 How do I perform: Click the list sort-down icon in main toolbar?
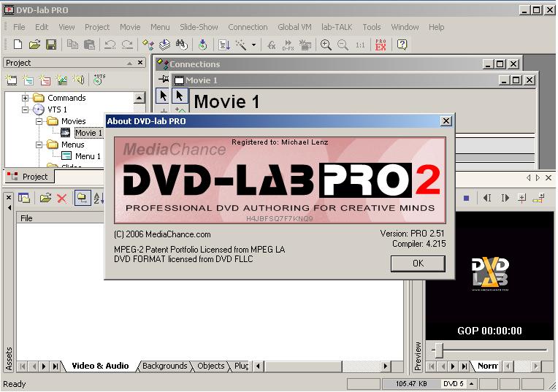[x=223, y=45]
